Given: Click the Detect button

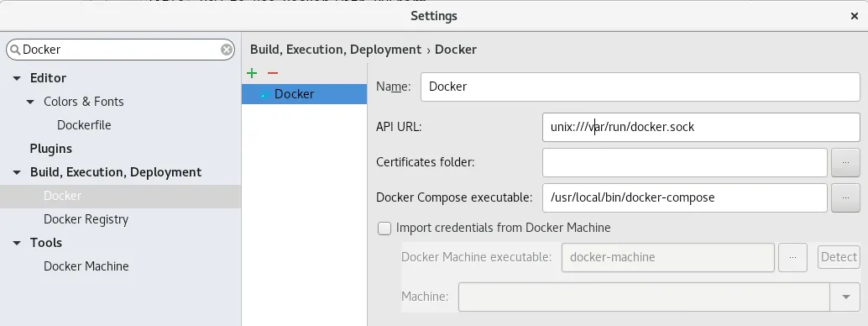Looking at the screenshot, I should click(x=839, y=257).
